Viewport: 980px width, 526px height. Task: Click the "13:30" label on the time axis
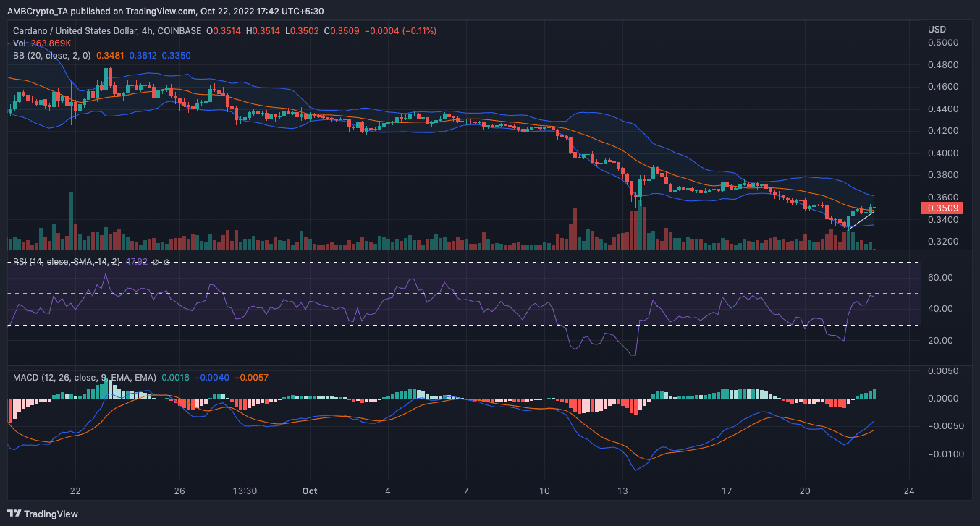246,491
